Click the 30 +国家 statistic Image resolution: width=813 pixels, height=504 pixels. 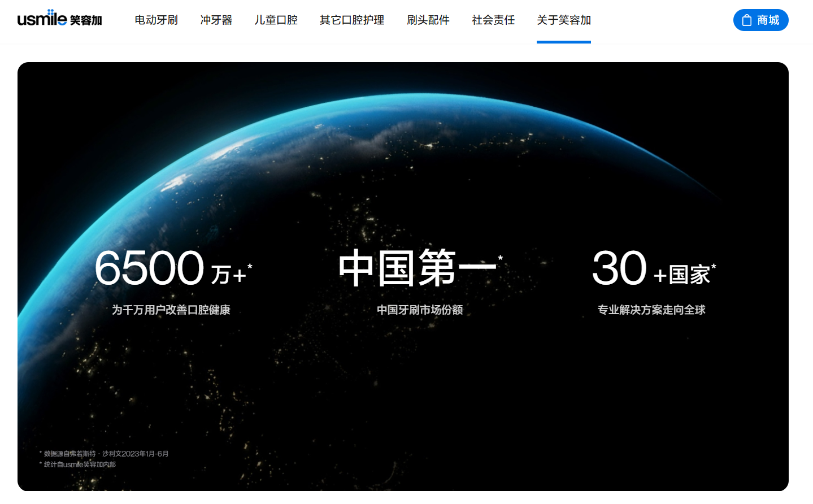click(654, 268)
